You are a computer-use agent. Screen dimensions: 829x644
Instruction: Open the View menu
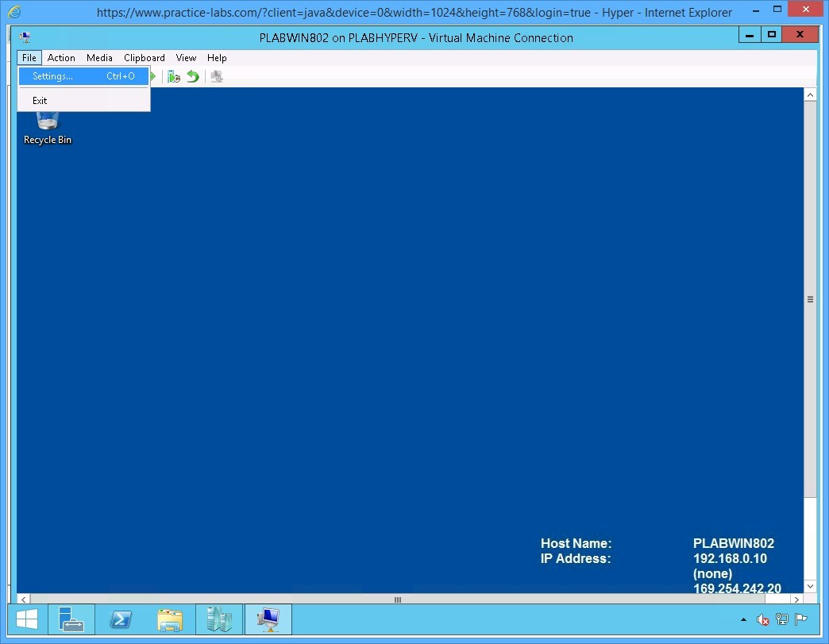click(x=186, y=57)
